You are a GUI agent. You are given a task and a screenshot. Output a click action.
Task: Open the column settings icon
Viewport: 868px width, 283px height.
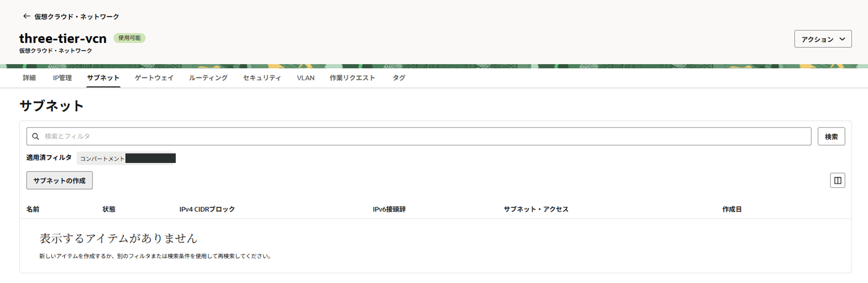838,180
